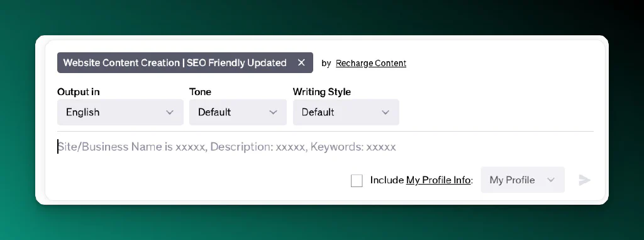Open the Recharge Content author link

371,63
